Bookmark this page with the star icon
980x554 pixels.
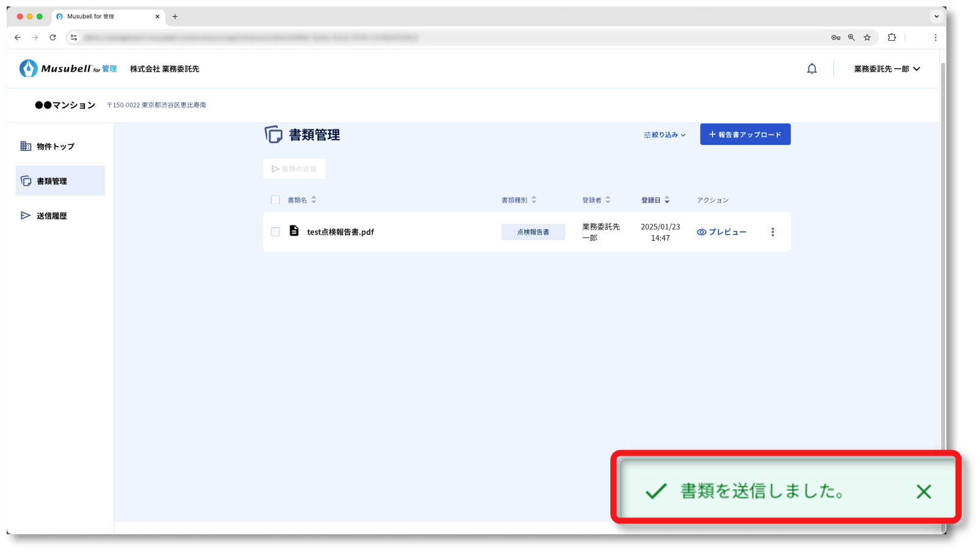pyautogui.click(x=867, y=37)
